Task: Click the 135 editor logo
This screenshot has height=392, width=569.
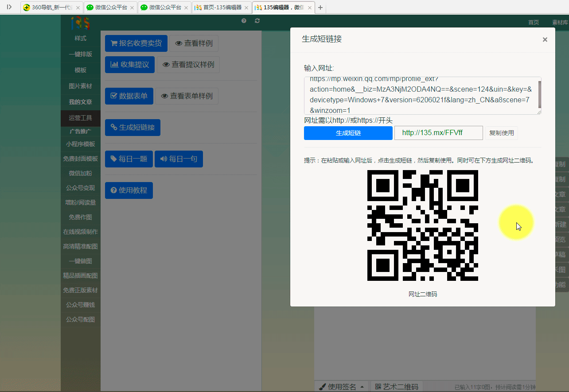Action: pos(80,23)
